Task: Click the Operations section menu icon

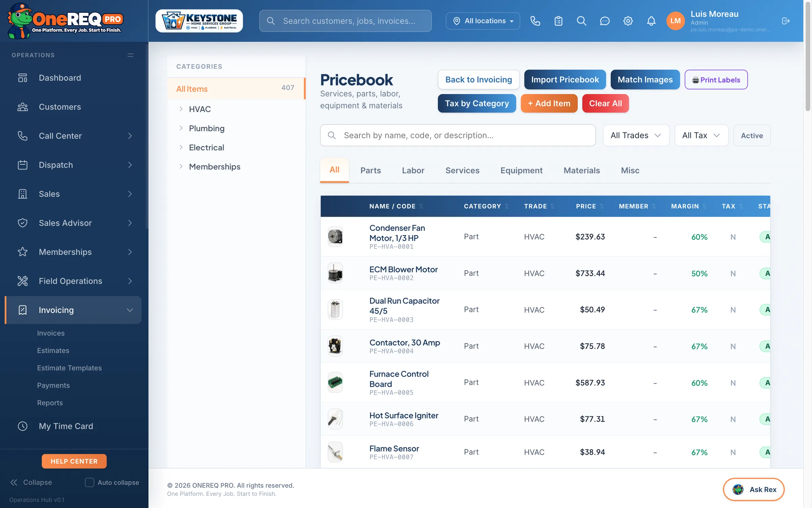Action: tap(130, 55)
